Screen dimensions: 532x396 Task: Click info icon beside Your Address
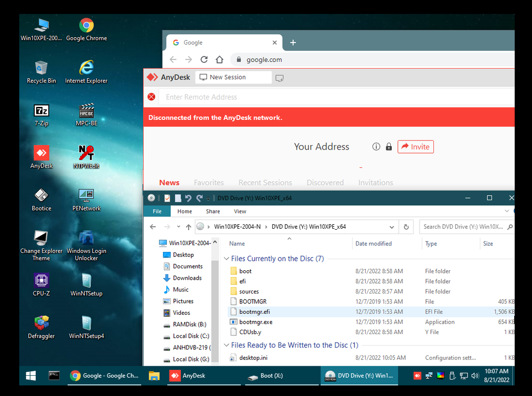pyautogui.click(x=376, y=147)
